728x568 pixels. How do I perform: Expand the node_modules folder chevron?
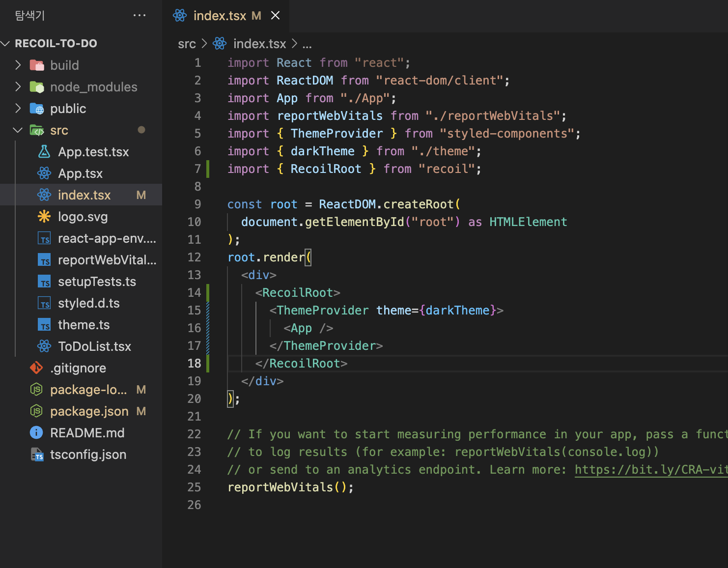coord(18,87)
